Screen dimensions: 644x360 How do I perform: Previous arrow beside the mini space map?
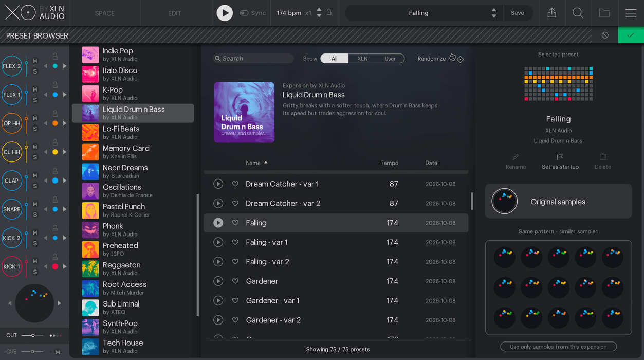point(10,303)
